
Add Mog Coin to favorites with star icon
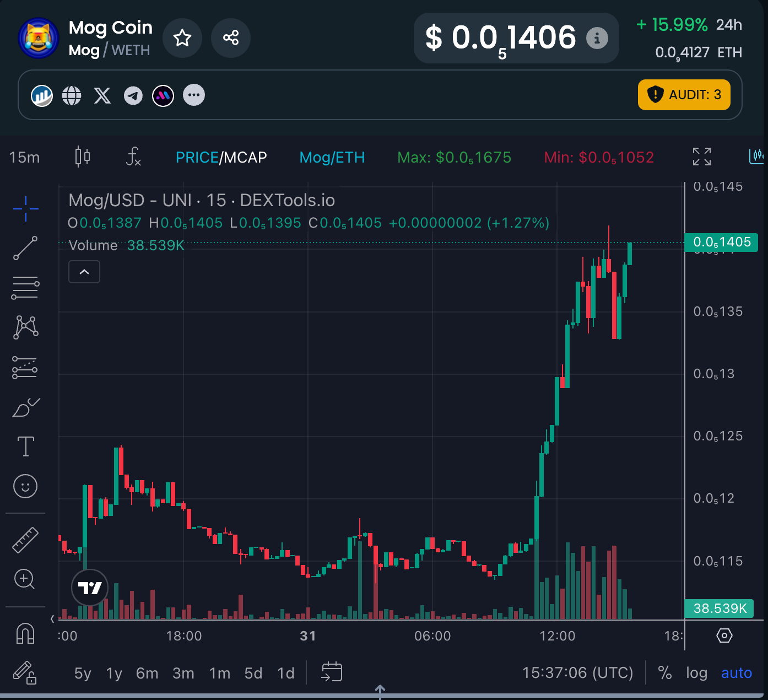pos(182,38)
